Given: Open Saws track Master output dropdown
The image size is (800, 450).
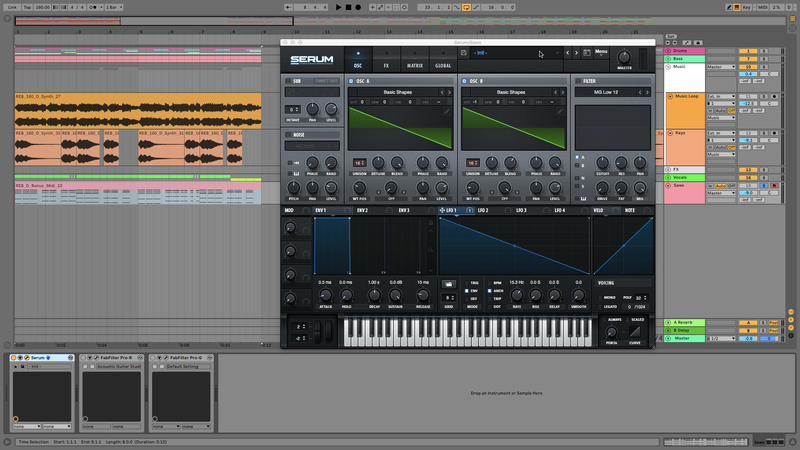Looking at the screenshot, I should click(x=721, y=193).
